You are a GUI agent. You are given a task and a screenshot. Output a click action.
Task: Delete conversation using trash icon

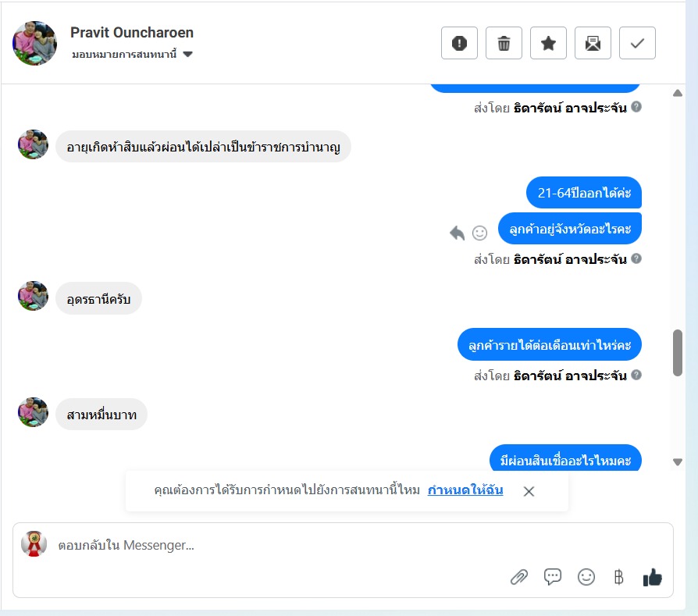tap(504, 44)
